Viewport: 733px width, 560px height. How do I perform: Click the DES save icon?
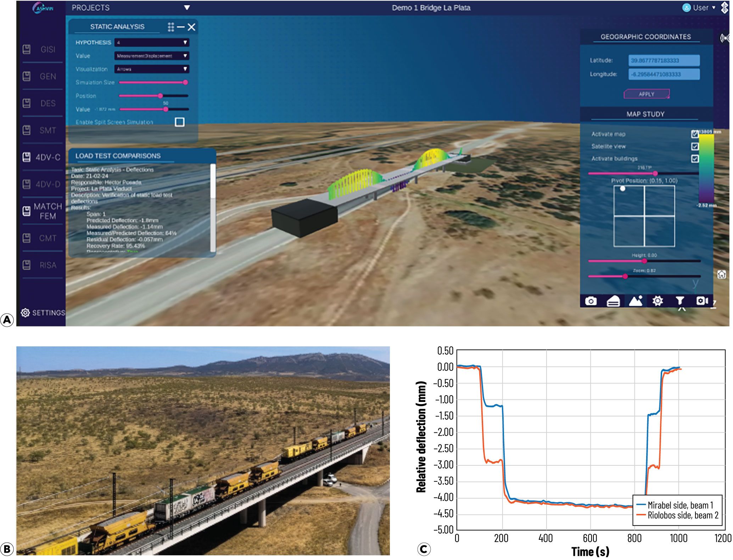(x=27, y=103)
